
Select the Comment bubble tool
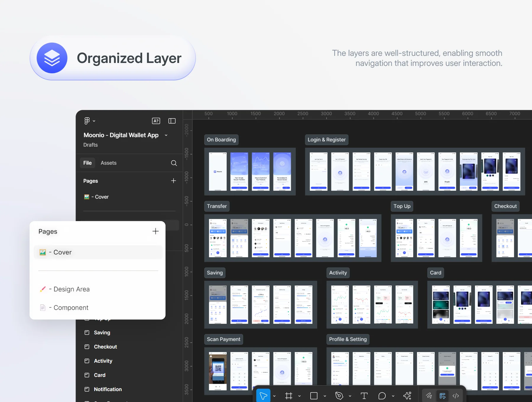click(x=382, y=396)
